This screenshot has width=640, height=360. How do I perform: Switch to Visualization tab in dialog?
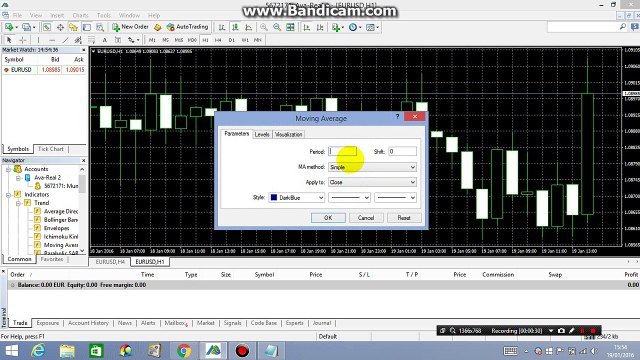click(289, 134)
